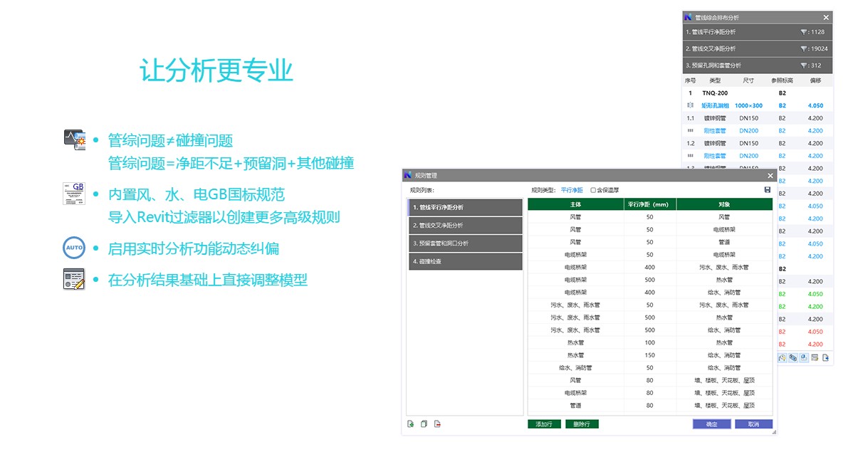Click filter icon beside count 312
868x452 pixels.
click(804, 65)
